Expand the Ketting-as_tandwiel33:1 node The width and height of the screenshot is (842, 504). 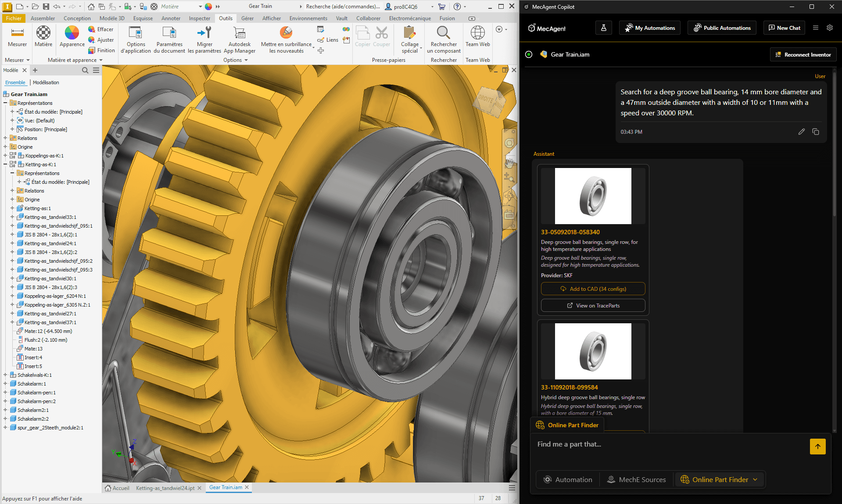pyautogui.click(x=12, y=217)
